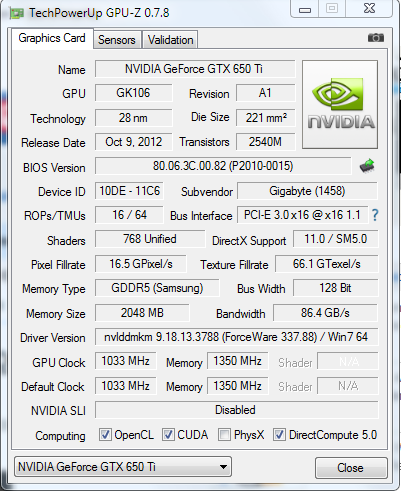Click the Subvendor field Gigabyte (1458)

pos(307,191)
